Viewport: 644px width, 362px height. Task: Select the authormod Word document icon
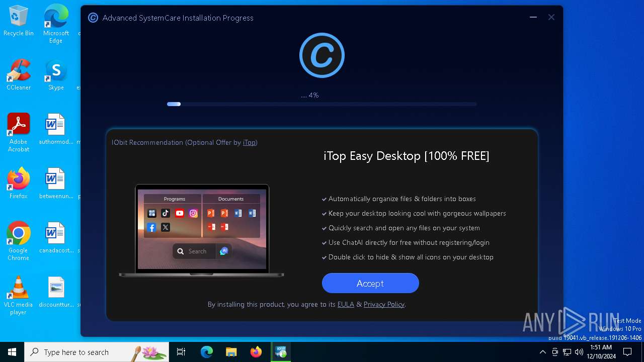[x=56, y=129]
